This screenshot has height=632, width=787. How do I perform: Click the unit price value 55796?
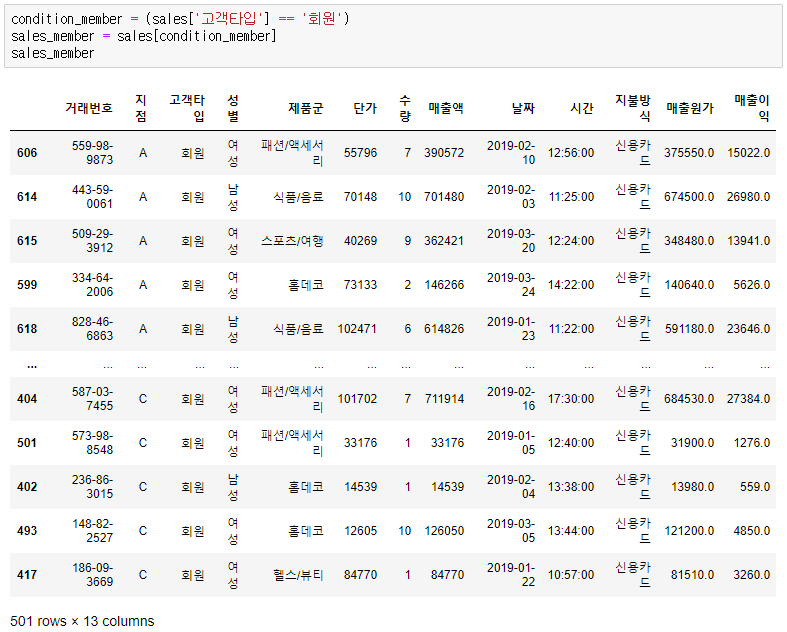coord(360,153)
